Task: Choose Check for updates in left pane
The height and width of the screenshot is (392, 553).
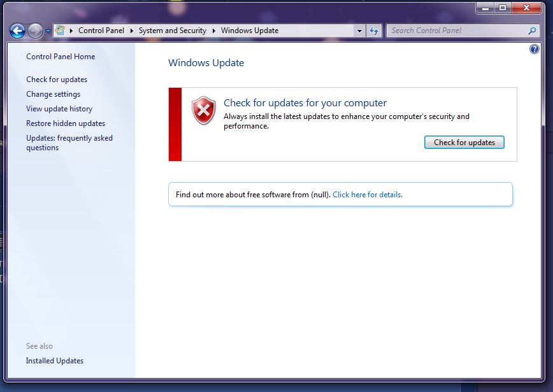Action: point(57,80)
